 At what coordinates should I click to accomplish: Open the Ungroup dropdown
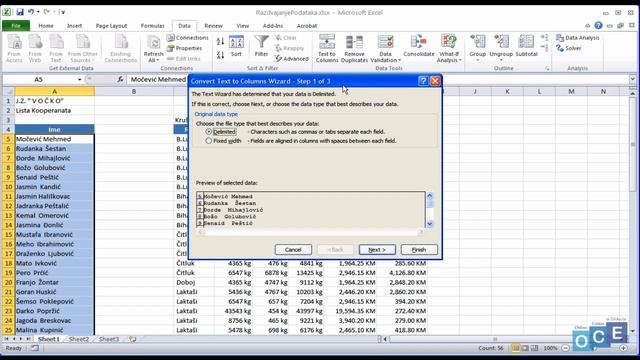[501, 57]
